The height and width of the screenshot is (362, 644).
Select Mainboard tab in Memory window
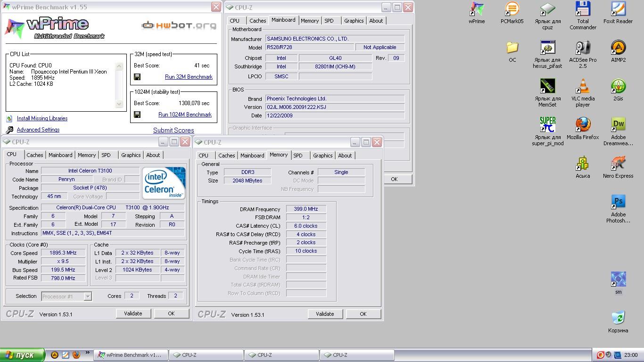click(252, 156)
